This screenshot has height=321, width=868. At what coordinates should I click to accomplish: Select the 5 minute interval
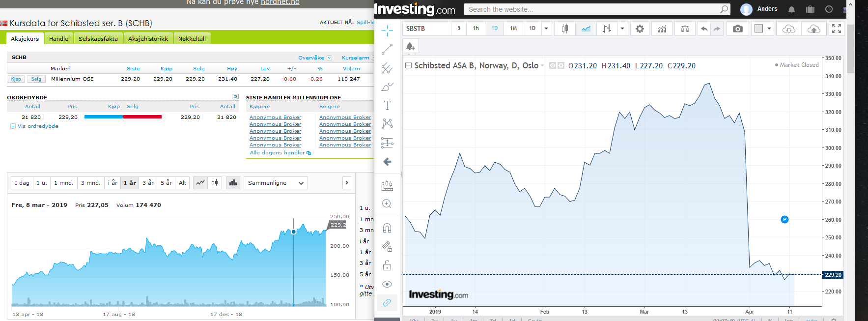point(459,29)
